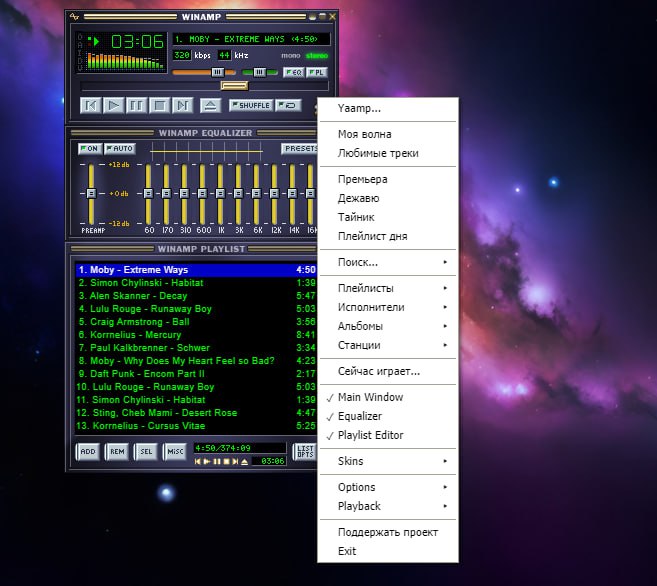Expand the 'Skins' submenu
The image size is (657, 586).
pos(388,461)
